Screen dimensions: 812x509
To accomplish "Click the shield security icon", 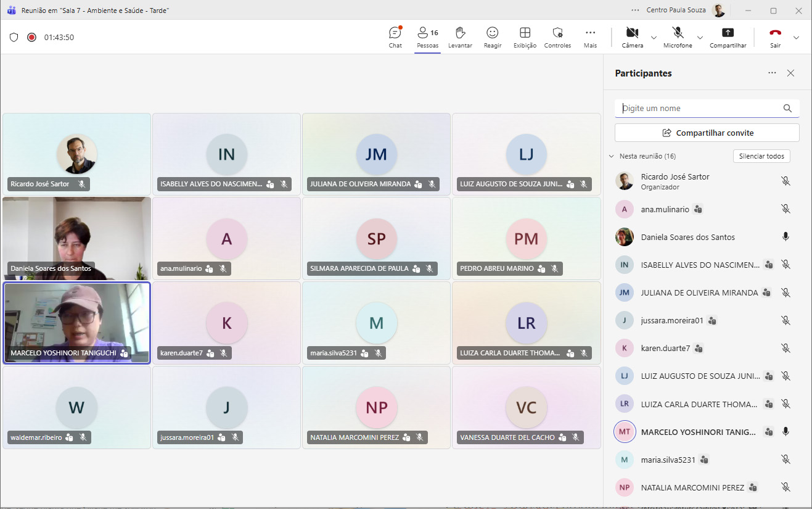I will (14, 37).
